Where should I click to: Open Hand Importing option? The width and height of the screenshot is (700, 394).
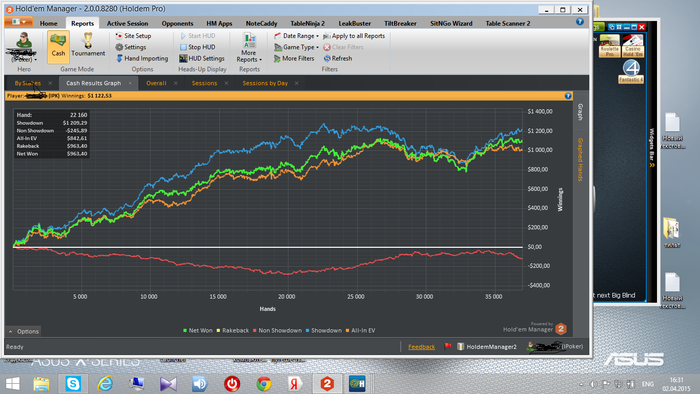[x=142, y=58]
